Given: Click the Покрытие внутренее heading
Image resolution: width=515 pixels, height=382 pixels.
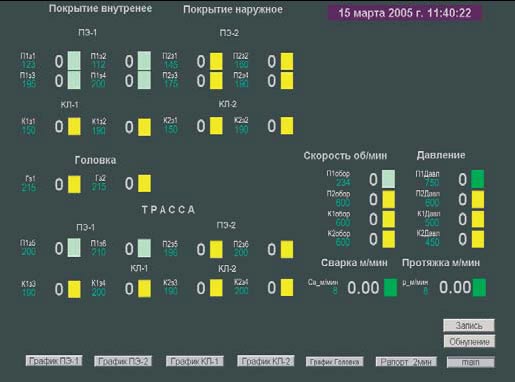Looking at the screenshot, I should [x=100, y=8].
